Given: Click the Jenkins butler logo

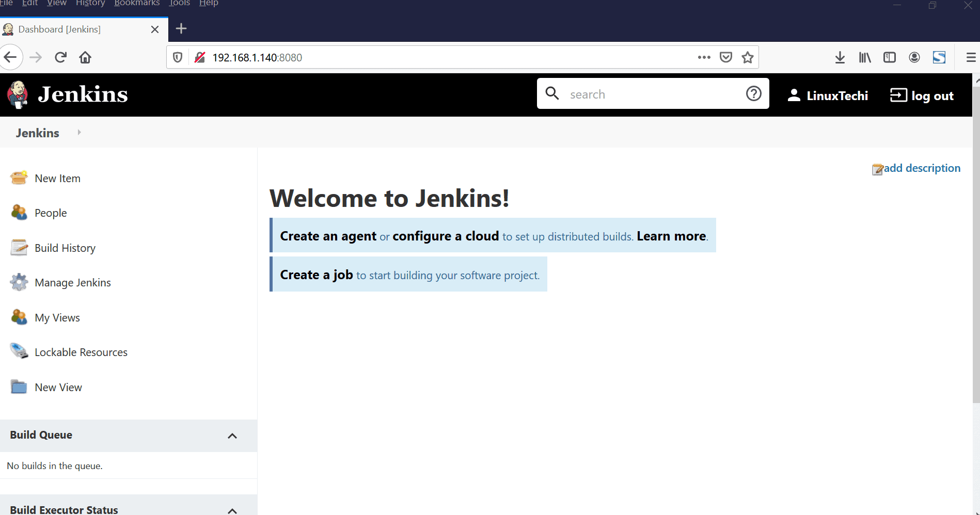Looking at the screenshot, I should tap(18, 95).
